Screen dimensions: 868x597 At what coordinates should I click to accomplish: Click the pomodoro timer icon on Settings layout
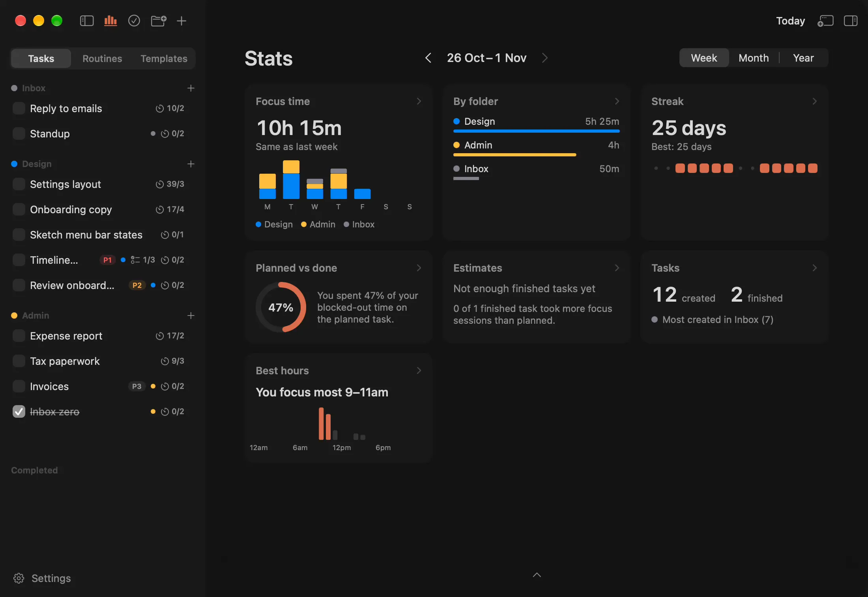pyautogui.click(x=159, y=184)
